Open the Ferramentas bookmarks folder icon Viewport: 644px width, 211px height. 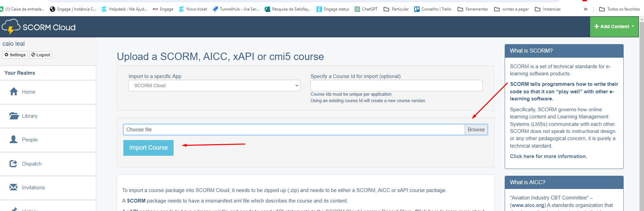(x=460, y=9)
